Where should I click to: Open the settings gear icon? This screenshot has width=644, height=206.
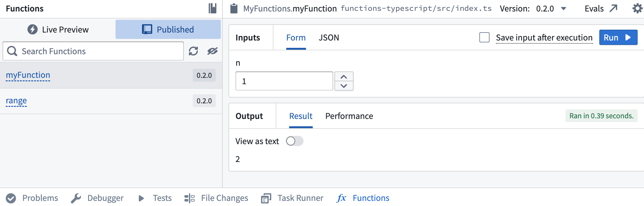click(x=637, y=8)
